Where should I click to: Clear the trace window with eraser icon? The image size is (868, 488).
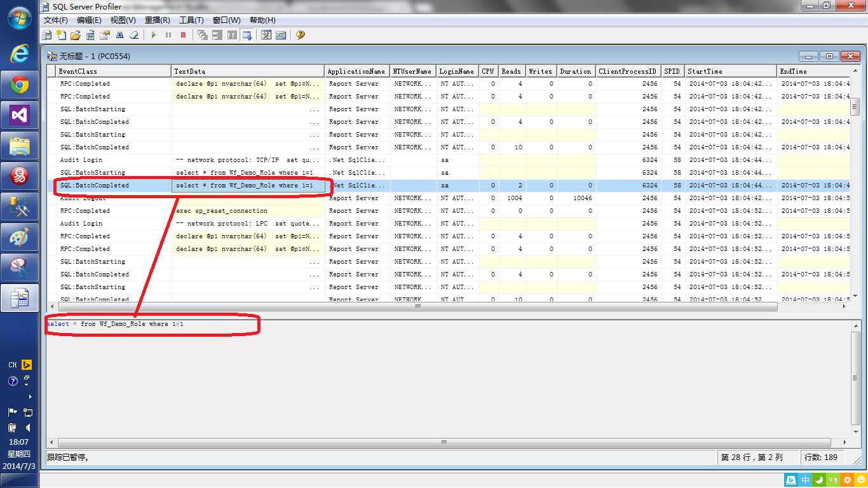(134, 35)
